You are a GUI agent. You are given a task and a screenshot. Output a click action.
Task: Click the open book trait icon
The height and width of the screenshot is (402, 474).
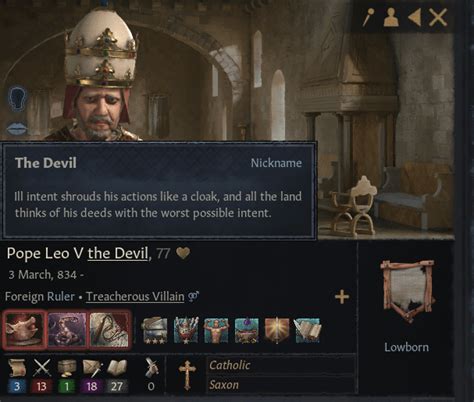point(307,330)
